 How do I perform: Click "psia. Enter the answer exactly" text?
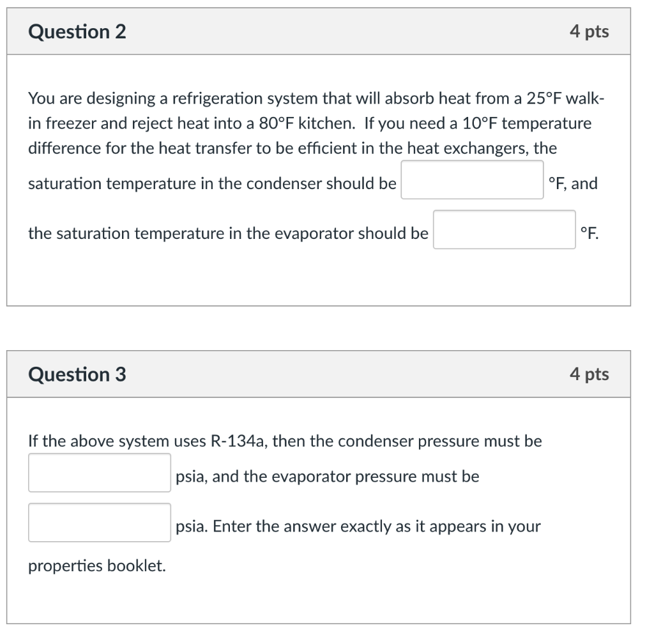click(x=358, y=526)
